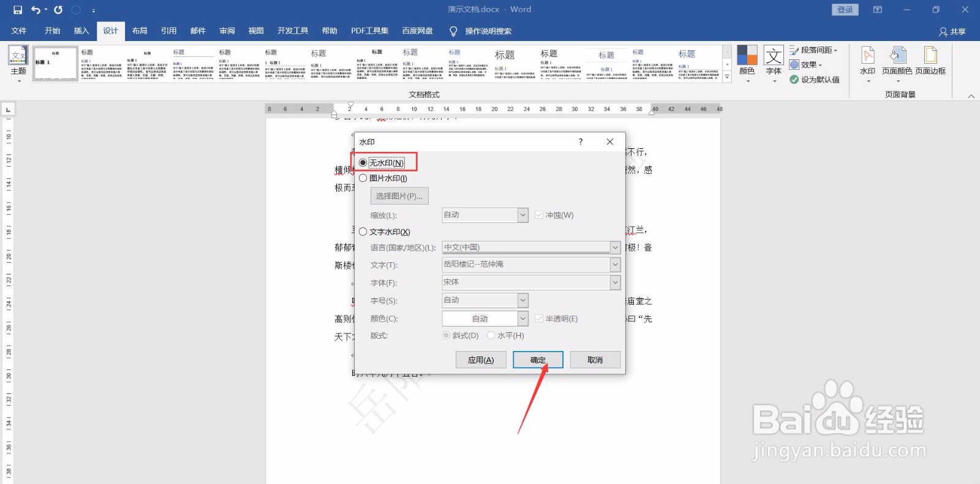980x484 pixels.
Task: Select the third document format style thumbnail
Action: (x=147, y=63)
